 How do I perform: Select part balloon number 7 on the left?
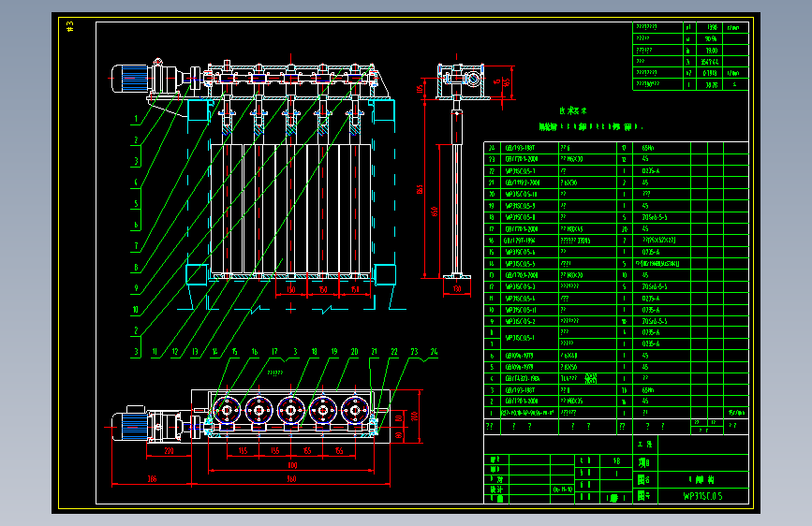coord(136,246)
